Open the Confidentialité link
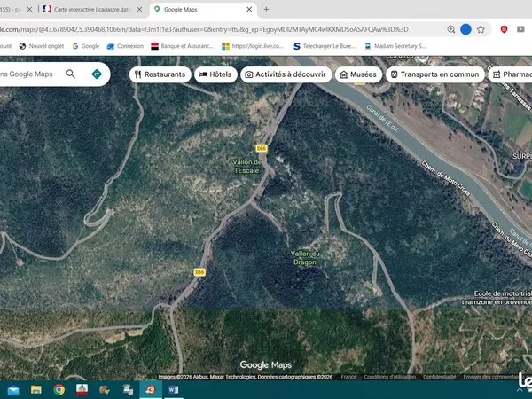 tap(440, 377)
